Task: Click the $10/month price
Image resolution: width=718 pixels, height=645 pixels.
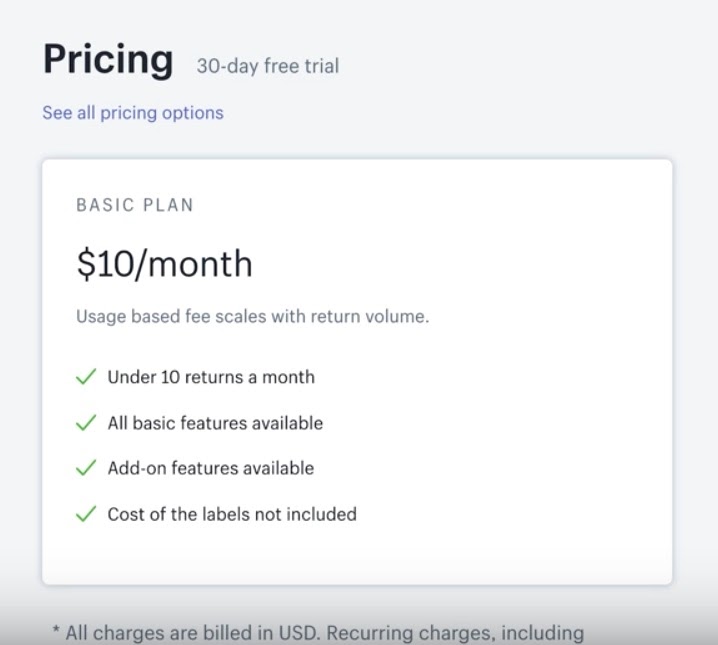Action: (164, 264)
